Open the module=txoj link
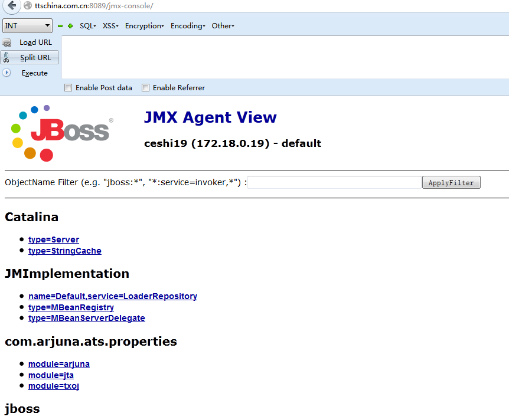The width and height of the screenshot is (509, 420). click(x=54, y=386)
